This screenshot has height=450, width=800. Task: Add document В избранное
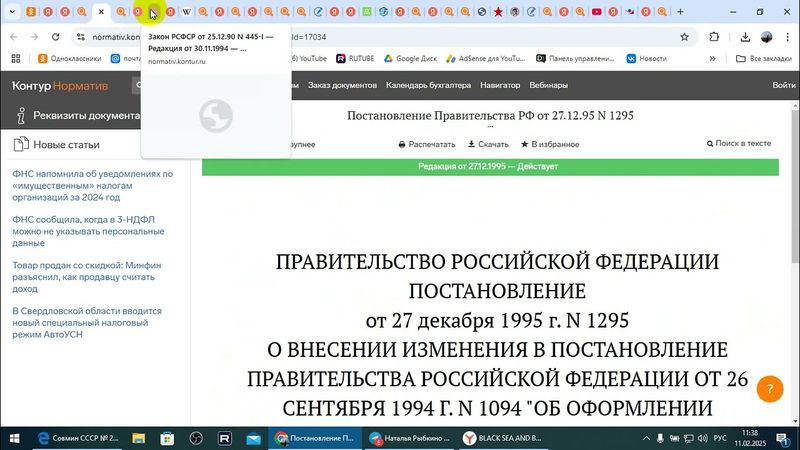pos(550,144)
